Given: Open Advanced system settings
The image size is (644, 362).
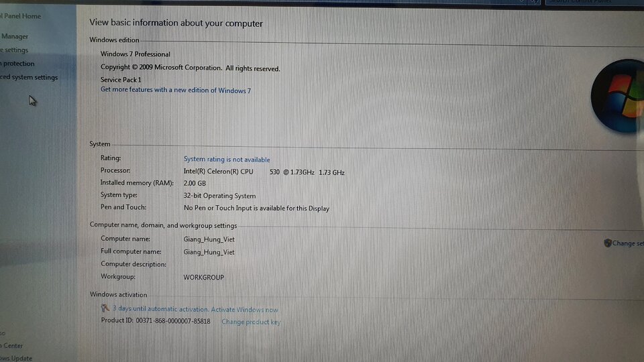Looking at the screenshot, I should (29, 77).
